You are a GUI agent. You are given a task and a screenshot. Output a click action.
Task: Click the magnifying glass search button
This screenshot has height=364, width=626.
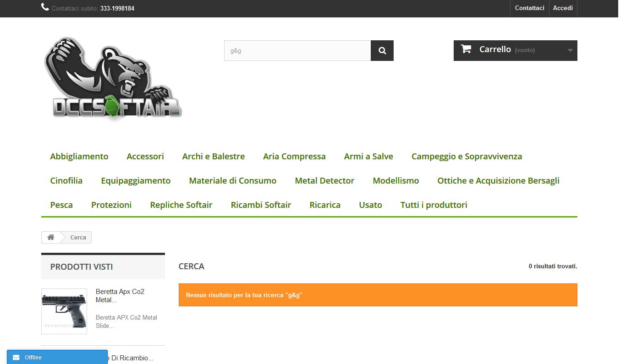[x=382, y=50]
